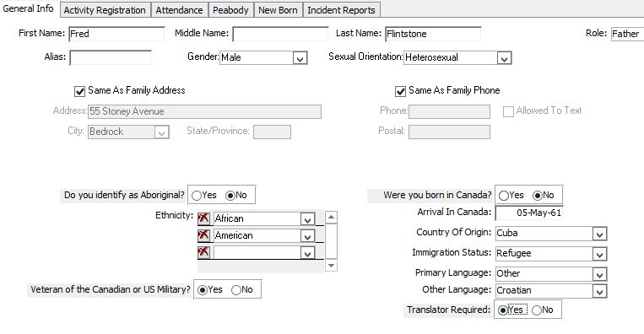This screenshot has width=644, height=334.
Task: Click the Arrival In Canada date field
Action: click(x=529, y=213)
